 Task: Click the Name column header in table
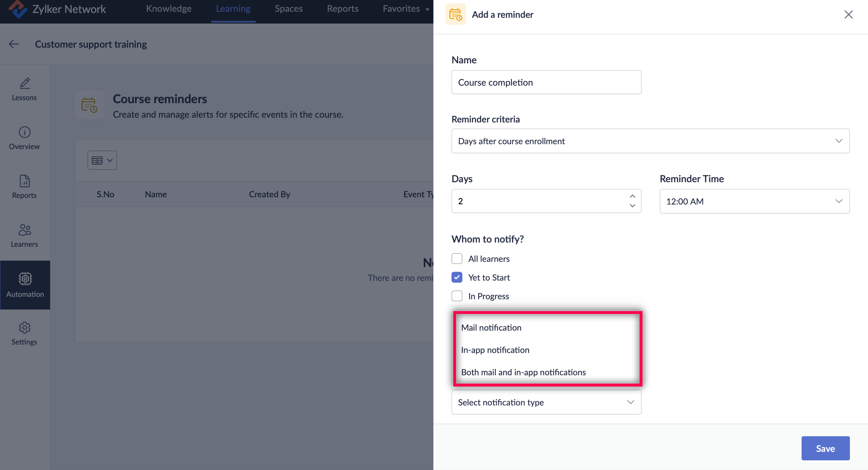[x=156, y=194]
